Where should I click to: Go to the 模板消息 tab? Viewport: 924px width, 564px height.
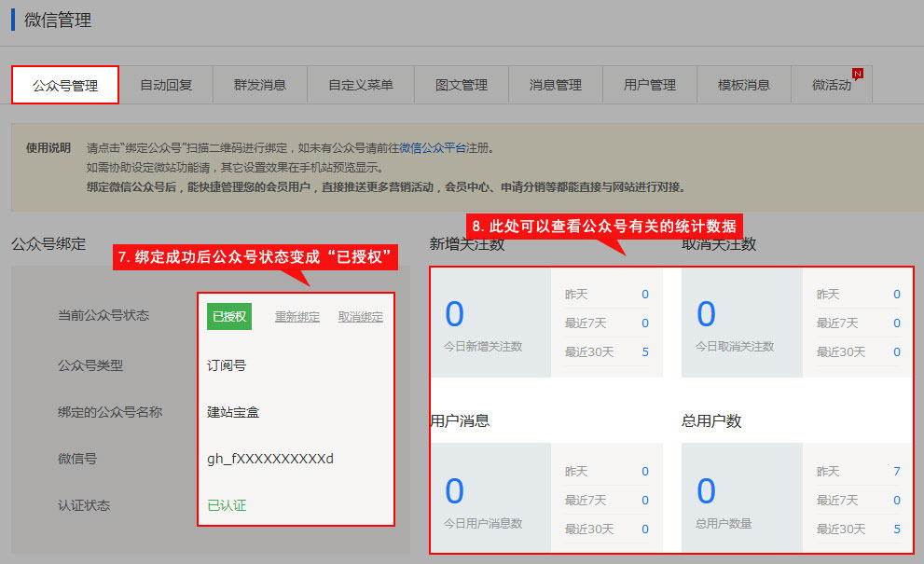[744, 85]
